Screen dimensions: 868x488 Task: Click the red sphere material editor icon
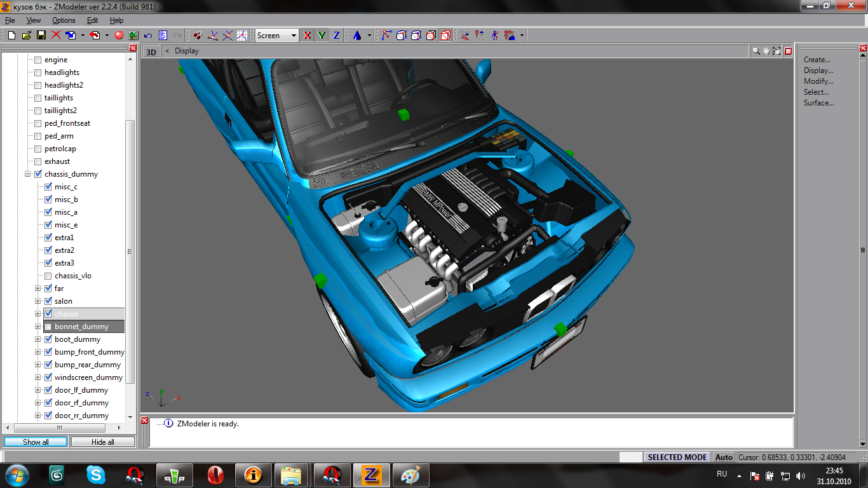click(119, 36)
